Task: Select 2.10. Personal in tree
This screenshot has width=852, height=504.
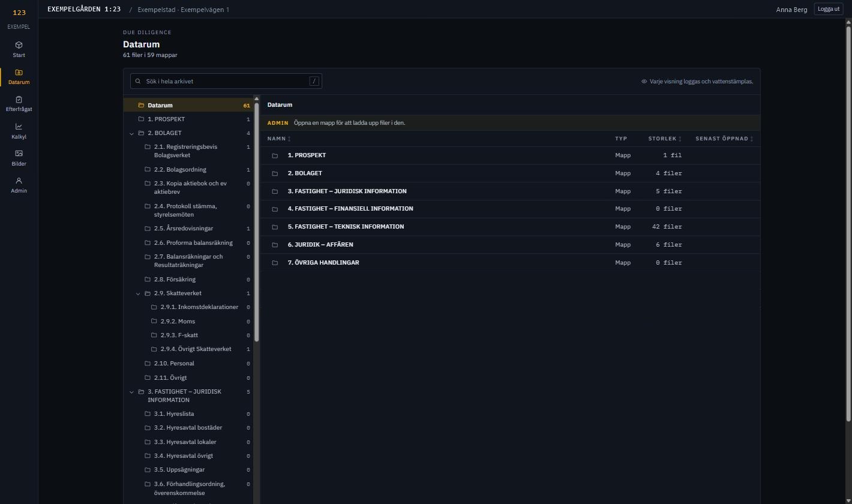Action: pos(188,364)
